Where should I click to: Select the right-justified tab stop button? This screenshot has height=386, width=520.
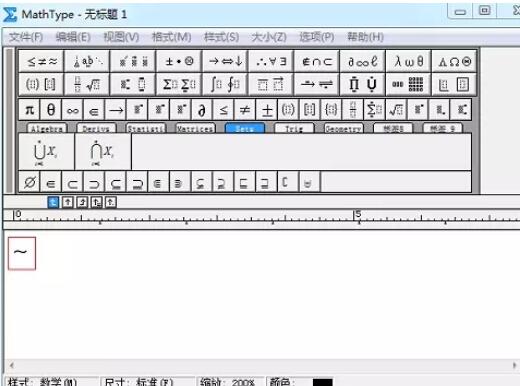click(82, 202)
